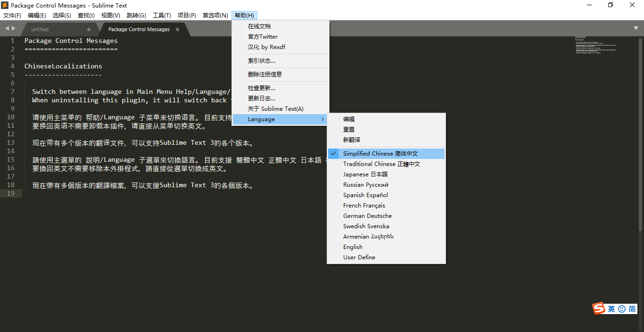Screen dimensions: 644x332
Task: Click the Sogou smiley emoji icon
Action: [622, 309]
